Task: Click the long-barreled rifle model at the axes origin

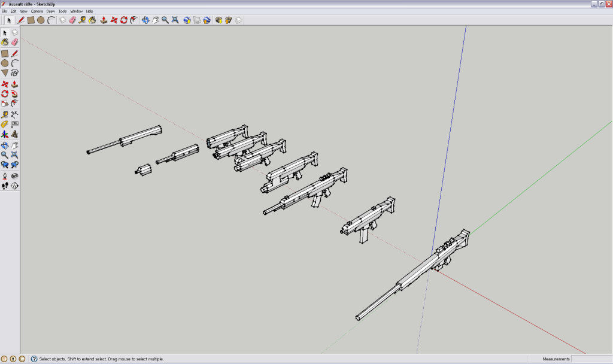Action: pos(418,272)
